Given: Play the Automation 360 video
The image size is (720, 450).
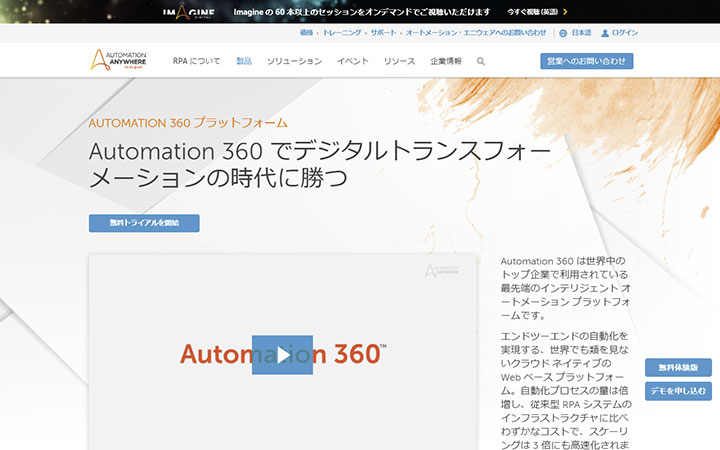Looking at the screenshot, I should pyautogui.click(x=282, y=355).
